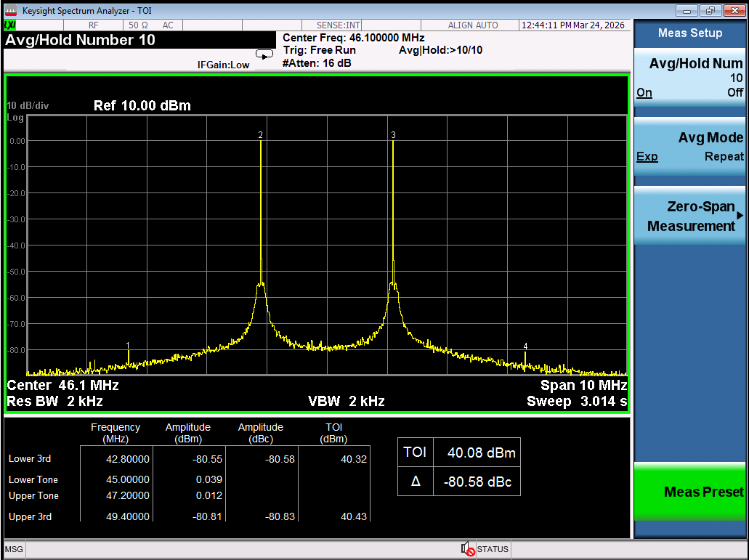The width and height of the screenshot is (749, 560).
Task: Click the STATUS label in status bar
Action: click(x=493, y=549)
